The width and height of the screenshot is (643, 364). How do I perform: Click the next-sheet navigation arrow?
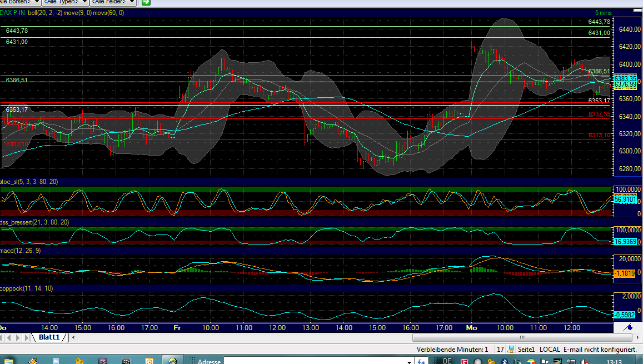[x=17, y=336]
